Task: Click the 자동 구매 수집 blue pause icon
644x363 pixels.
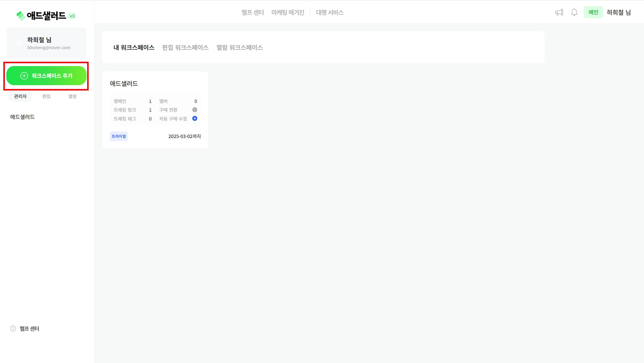Action: pyautogui.click(x=195, y=118)
